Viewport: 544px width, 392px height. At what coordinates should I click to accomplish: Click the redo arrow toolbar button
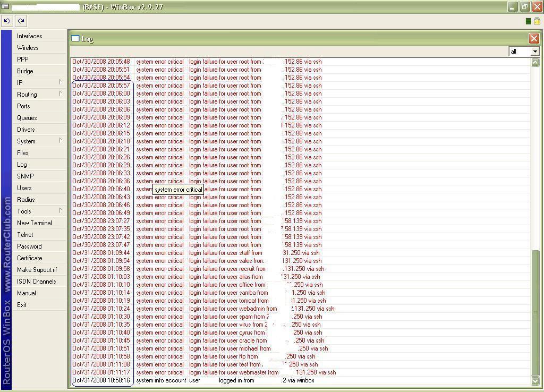(21, 21)
